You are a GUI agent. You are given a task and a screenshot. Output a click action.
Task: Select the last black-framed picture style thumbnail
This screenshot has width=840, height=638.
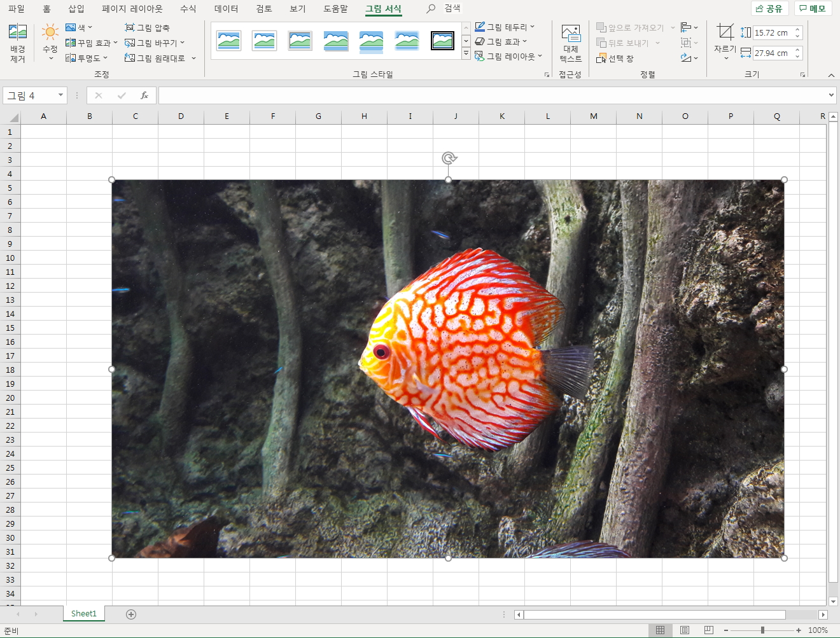point(442,41)
